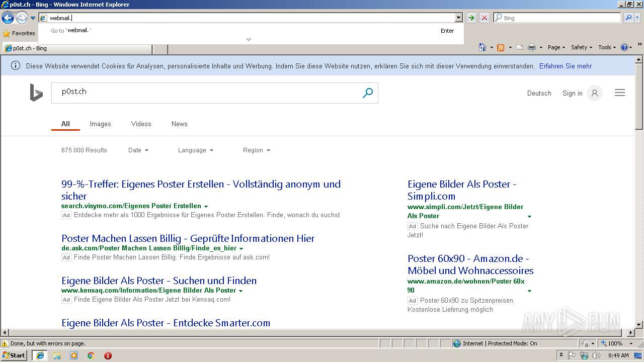The width and height of the screenshot is (644, 362).
Task: Open 'Poster 60x90 - Amazon.de' ad
Action: pos(470,264)
